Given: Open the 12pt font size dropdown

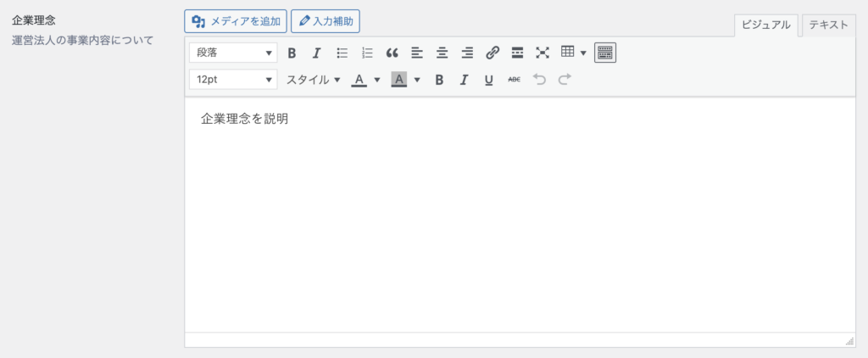Looking at the screenshot, I should tap(233, 80).
